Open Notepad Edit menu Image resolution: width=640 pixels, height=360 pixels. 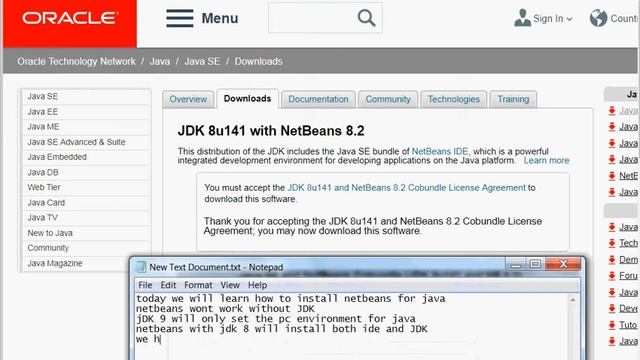168,285
